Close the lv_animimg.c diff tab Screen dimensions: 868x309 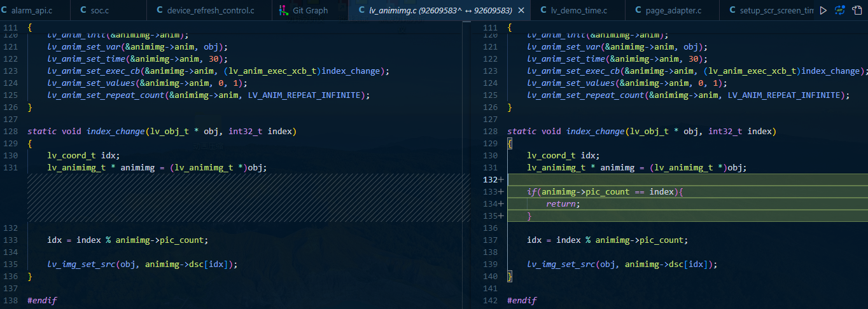click(521, 10)
